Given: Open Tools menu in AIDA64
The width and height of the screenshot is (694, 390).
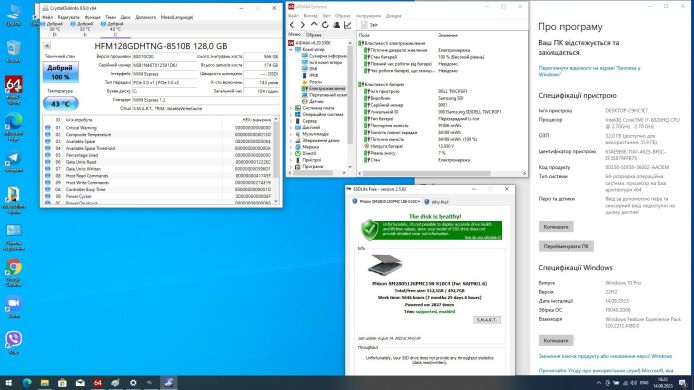Looking at the screenshot, I should click(x=368, y=16).
